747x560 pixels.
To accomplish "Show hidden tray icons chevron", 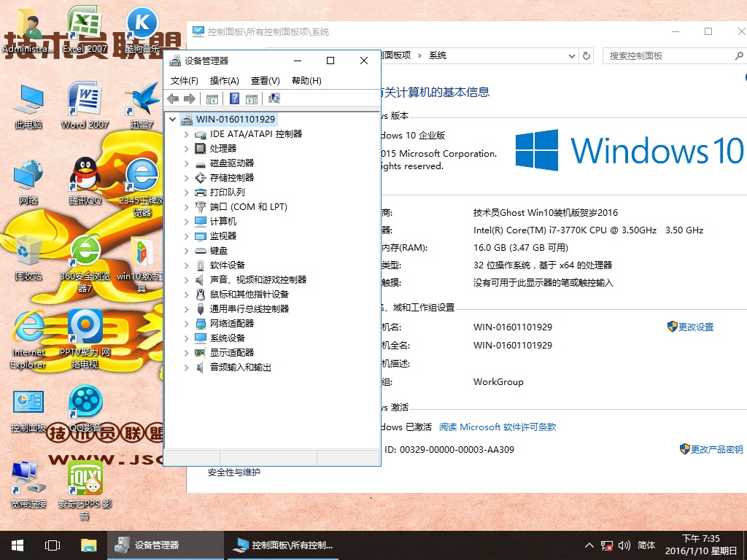I will (x=589, y=545).
